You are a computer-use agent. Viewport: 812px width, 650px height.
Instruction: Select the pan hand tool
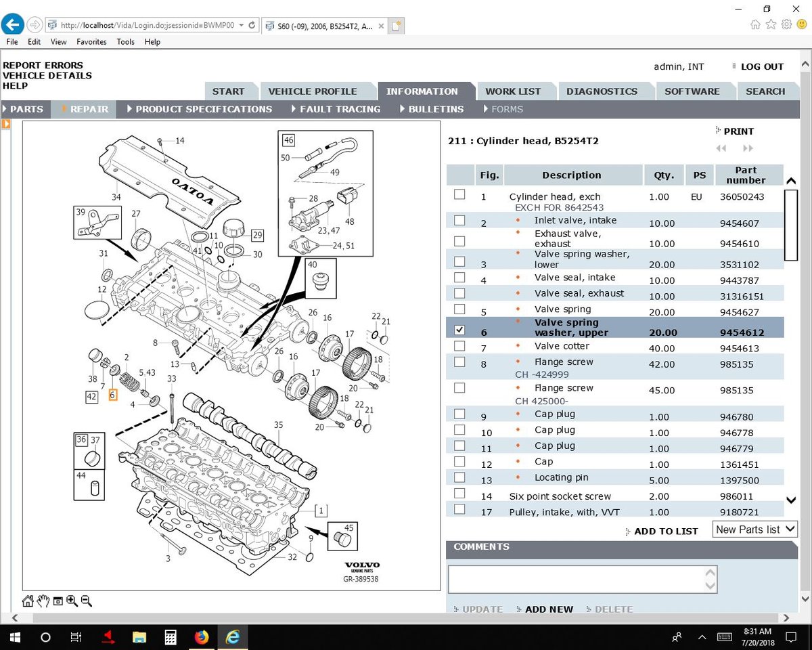pos(43,601)
